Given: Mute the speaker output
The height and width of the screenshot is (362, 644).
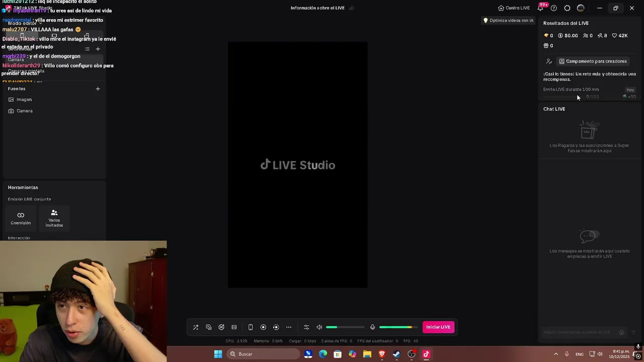Looking at the screenshot, I should (319, 327).
